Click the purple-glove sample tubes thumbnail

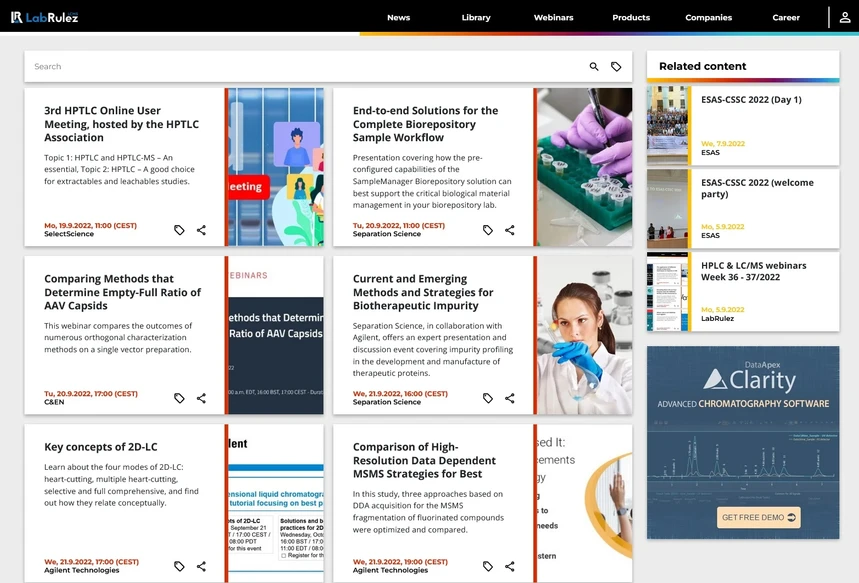point(585,167)
